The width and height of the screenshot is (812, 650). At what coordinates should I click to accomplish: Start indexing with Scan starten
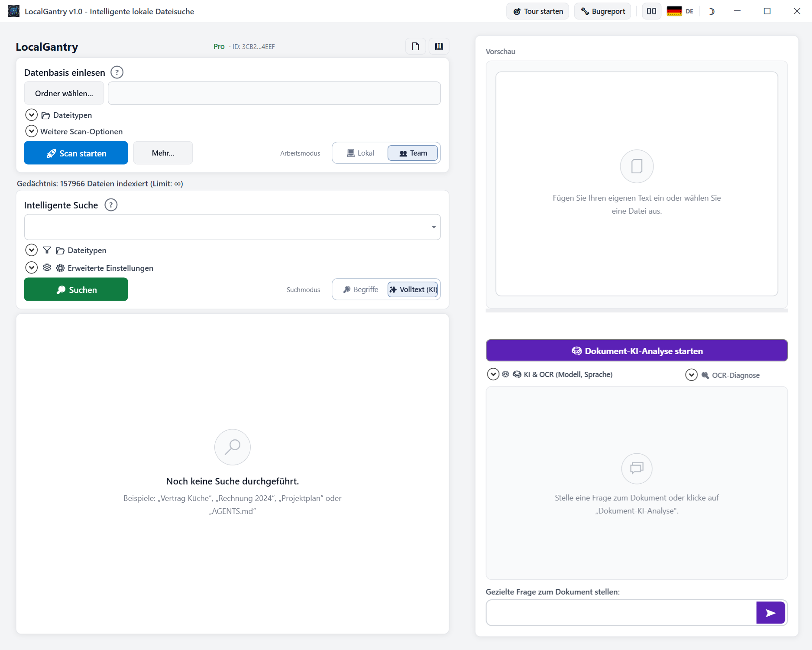pyautogui.click(x=76, y=153)
